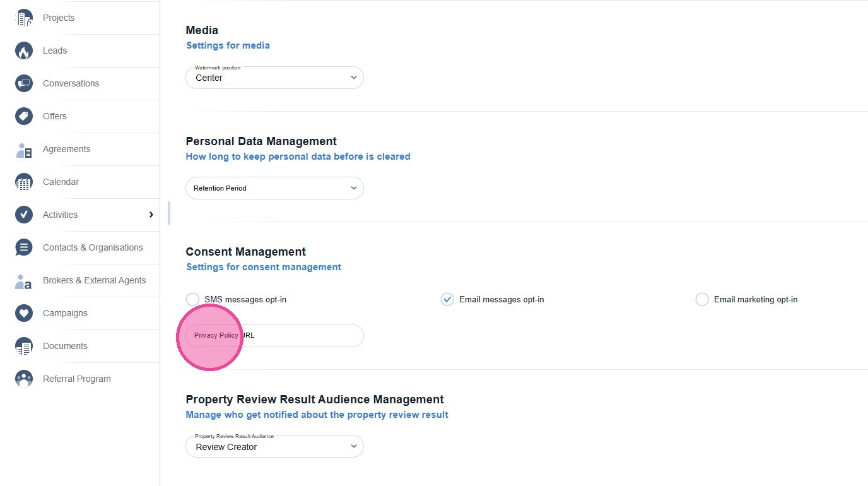Open the Watermark position dropdown
Image resolution: width=868 pixels, height=486 pixels.
[274, 78]
